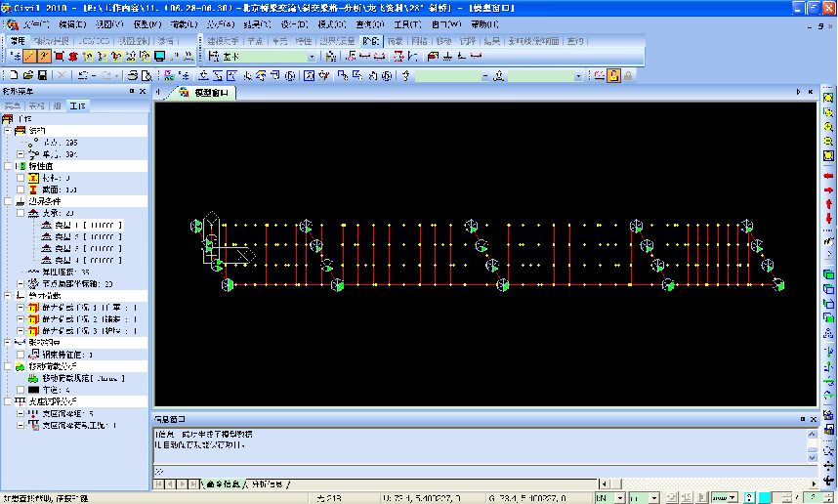Click the red square frame icon
This screenshot has width=838, height=504.
coord(60,56)
